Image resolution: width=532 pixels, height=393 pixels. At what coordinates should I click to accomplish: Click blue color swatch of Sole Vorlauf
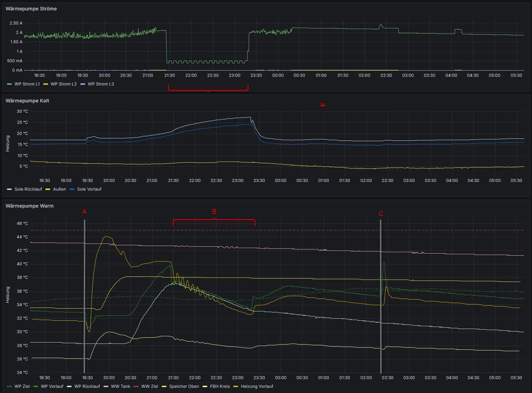click(72, 189)
